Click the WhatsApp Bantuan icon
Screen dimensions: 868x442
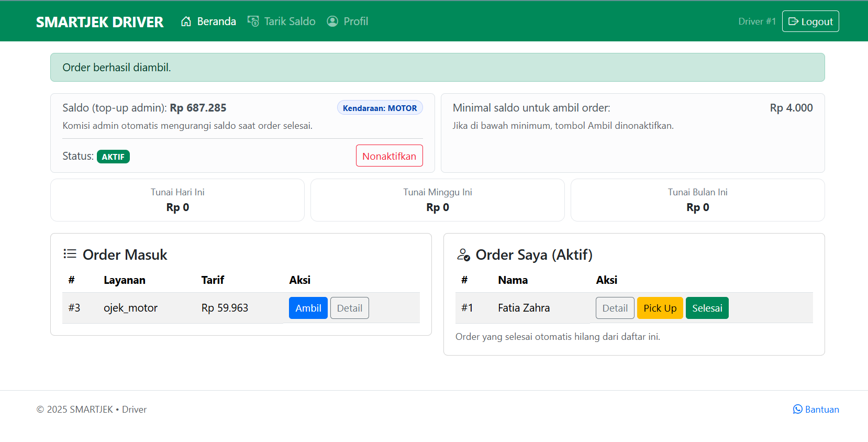797,410
